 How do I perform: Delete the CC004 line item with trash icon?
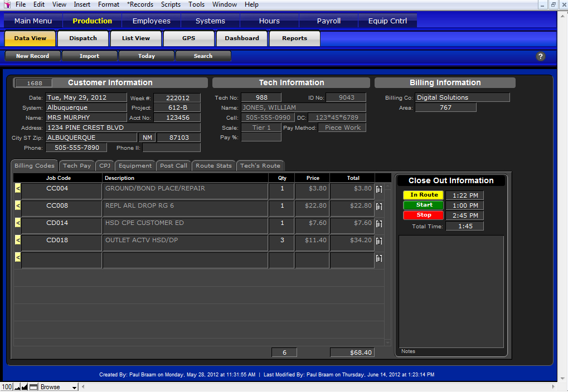pyautogui.click(x=379, y=189)
